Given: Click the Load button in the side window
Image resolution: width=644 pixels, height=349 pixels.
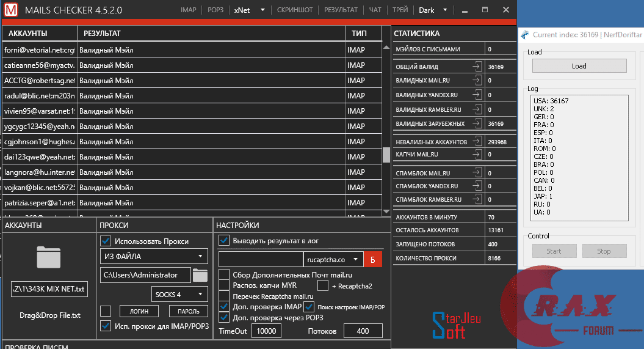Looking at the screenshot, I should click(579, 66).
